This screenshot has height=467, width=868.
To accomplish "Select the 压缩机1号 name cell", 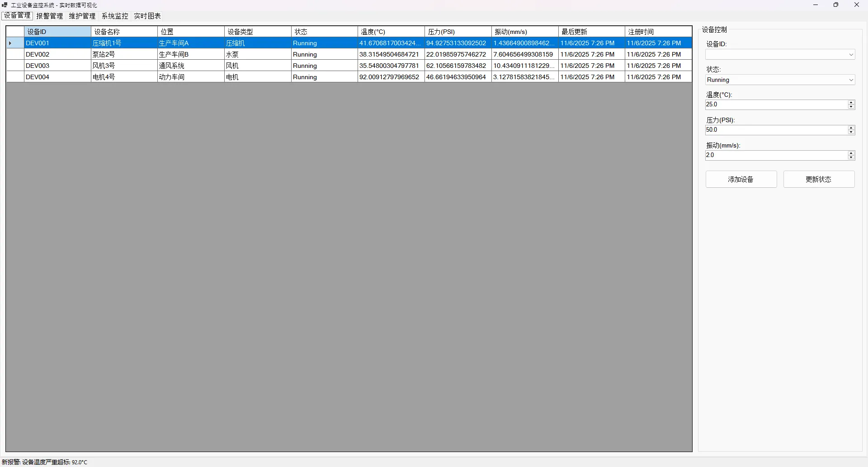I will click(124, 43).
